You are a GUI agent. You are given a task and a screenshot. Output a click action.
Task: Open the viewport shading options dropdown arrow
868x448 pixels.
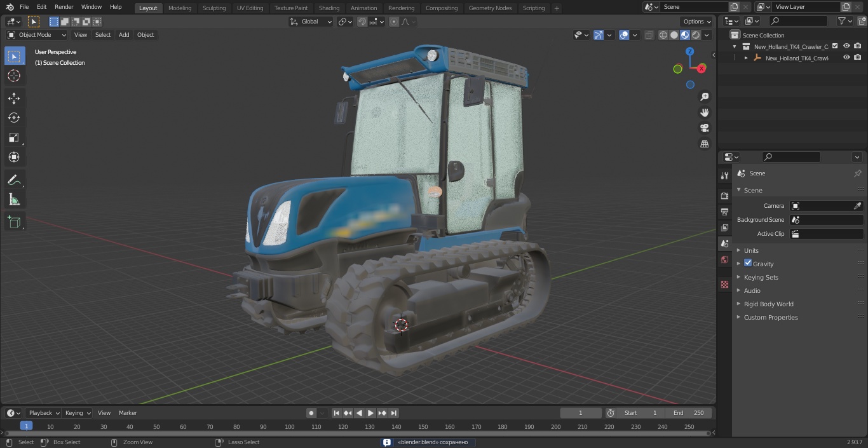pyautogui.click(x=707, y=35)
